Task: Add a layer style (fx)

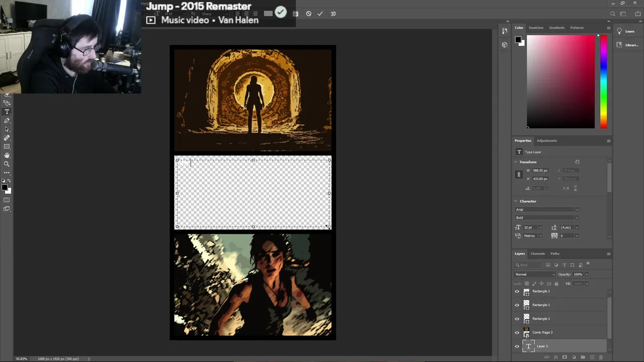Action: coord(556,357)
